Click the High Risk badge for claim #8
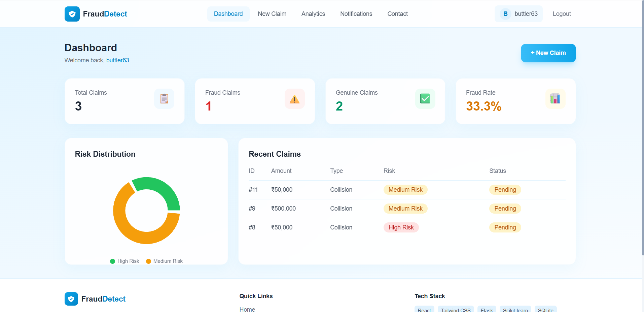This screenshot has width=644, height=312. tap(401, 227)
